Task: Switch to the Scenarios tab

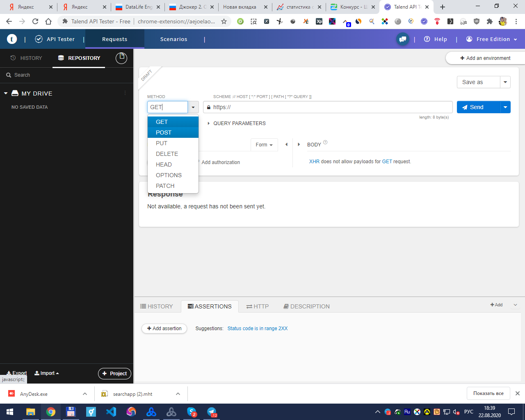Action: [174, 39]
